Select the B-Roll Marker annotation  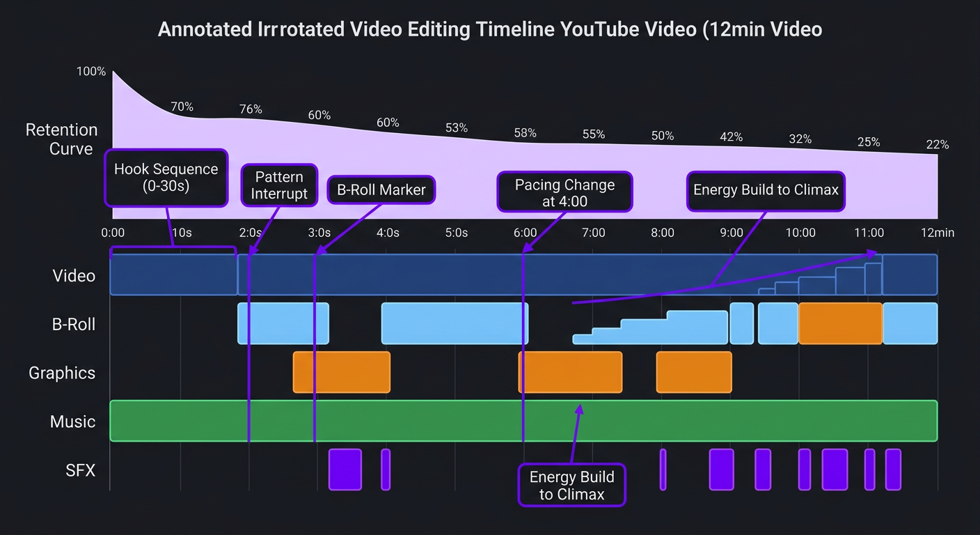(381, 189)
